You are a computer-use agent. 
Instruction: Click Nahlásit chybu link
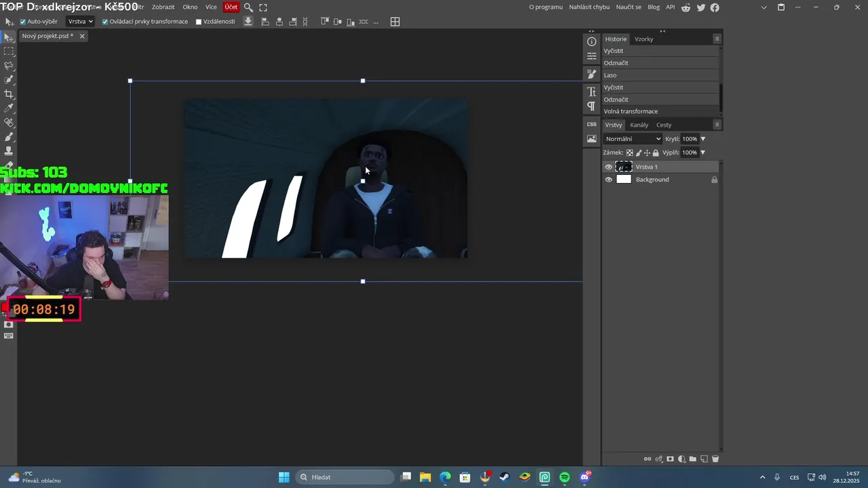589,7
